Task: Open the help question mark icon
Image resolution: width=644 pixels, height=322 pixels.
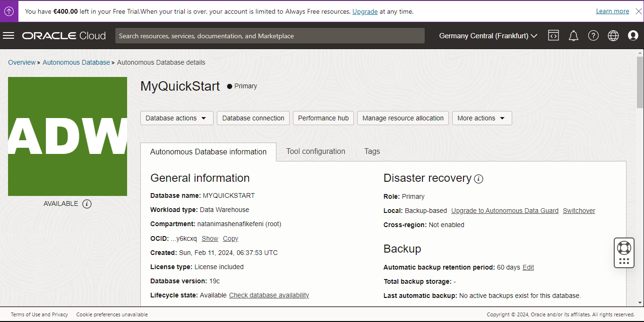Action: click(593, 35)
